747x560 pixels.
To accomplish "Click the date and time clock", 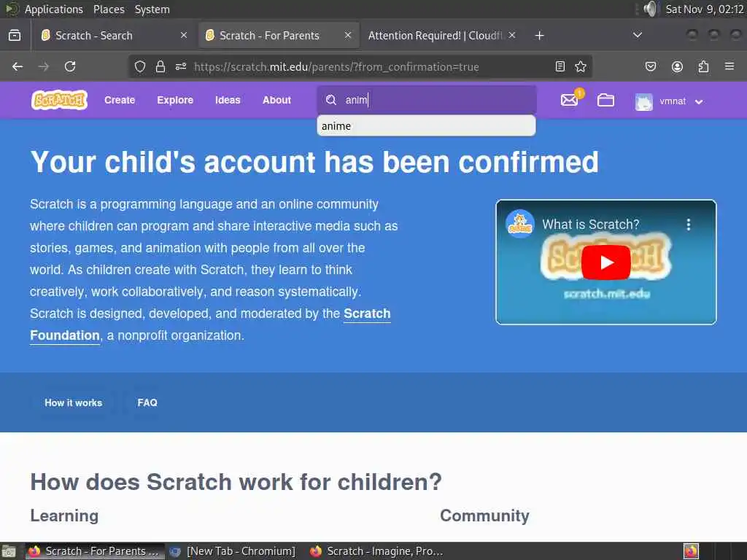I will pos(705,9).
